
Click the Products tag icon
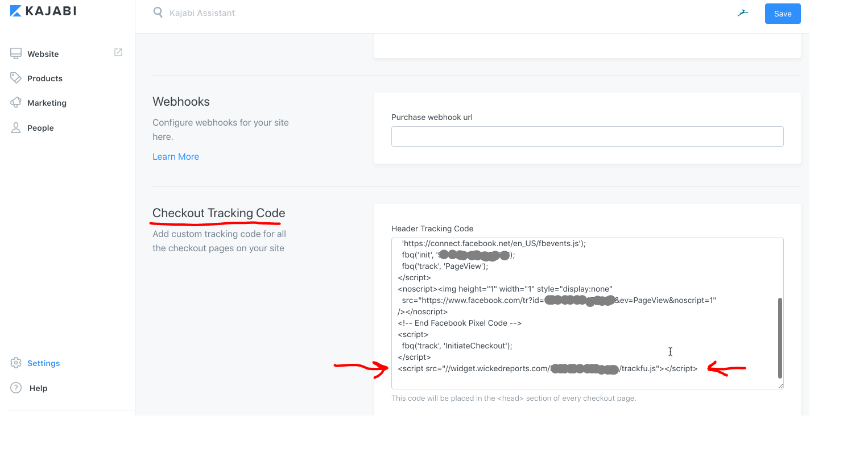point(16,78)
